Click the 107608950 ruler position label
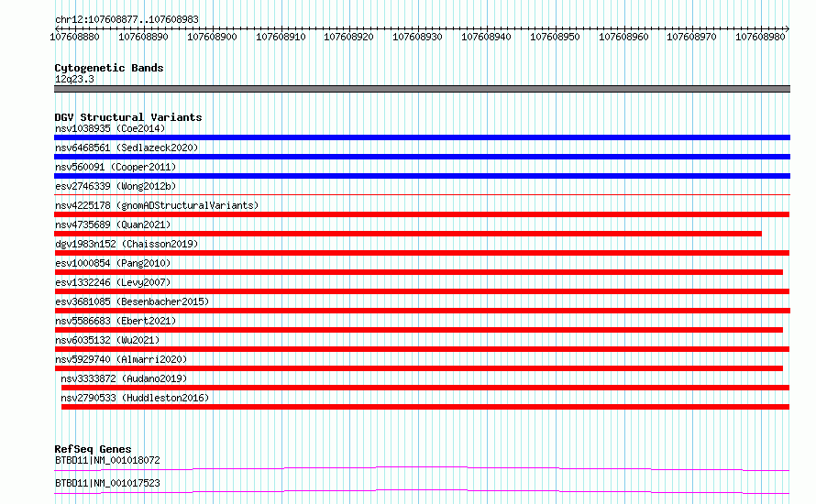The height and width of the screenshot is (504, 816). click(555, 37)
